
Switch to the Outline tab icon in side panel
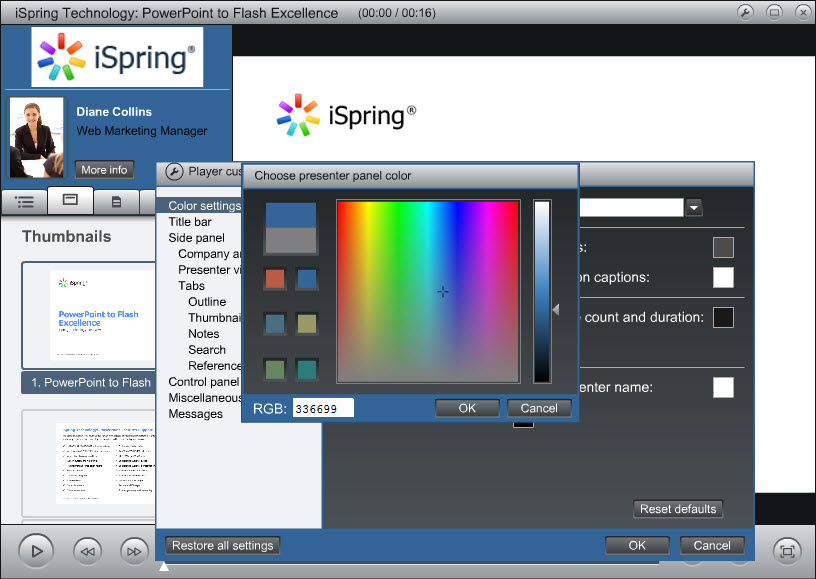coord(24,201)
